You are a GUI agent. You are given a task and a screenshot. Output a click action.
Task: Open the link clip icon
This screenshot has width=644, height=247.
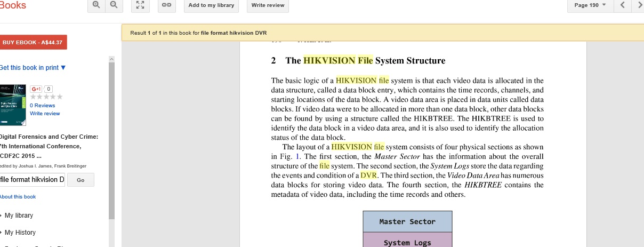coord(167,5)
